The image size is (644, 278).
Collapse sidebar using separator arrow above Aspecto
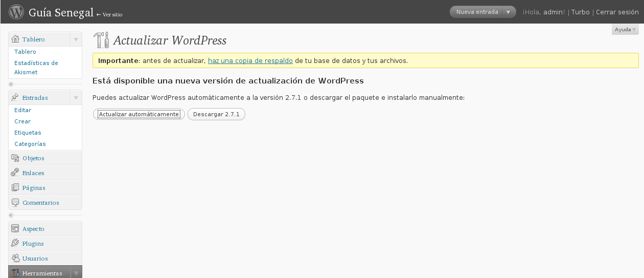(11, 215)
